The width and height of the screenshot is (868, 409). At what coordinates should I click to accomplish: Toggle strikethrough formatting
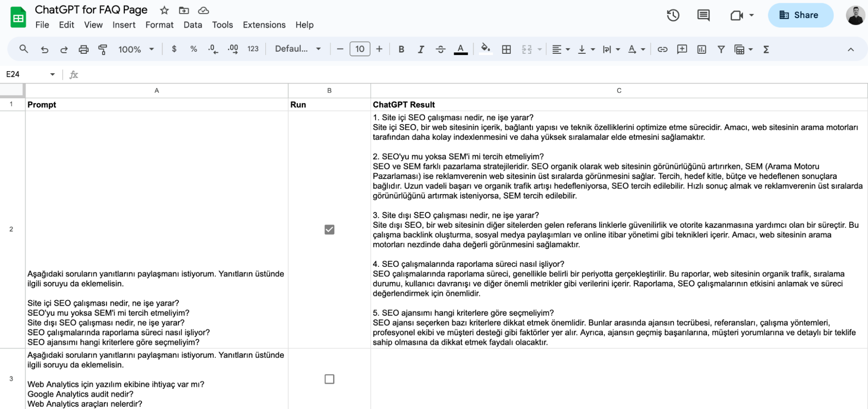coord(440,49)
